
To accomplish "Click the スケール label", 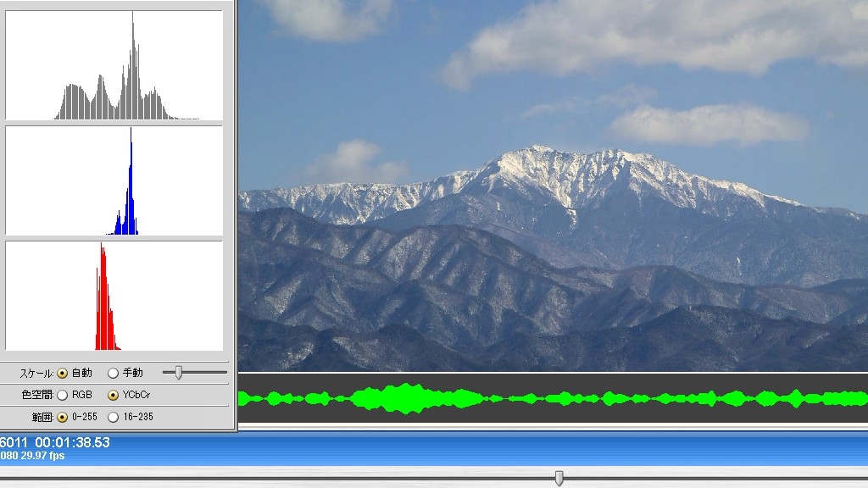I will pos(36,374).
